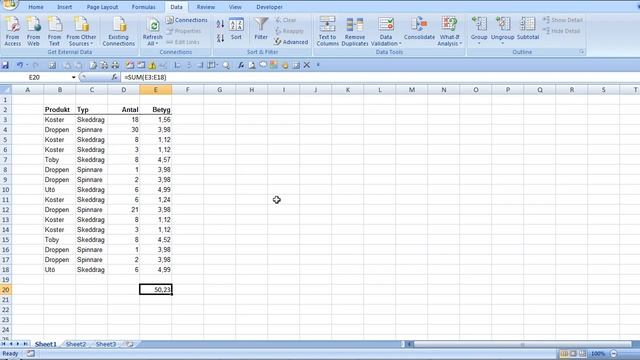The width and height of the screenshot is (640, 360).
Task: Click the Select All corner triangle
Action: [6, 90]
